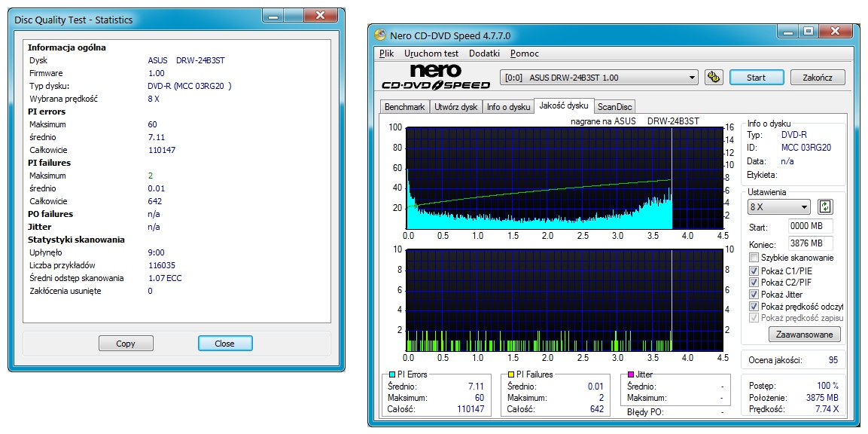The width and height of the screenshot is (868, 434).
Task: Click the Start button
Action: pos(756,78)
